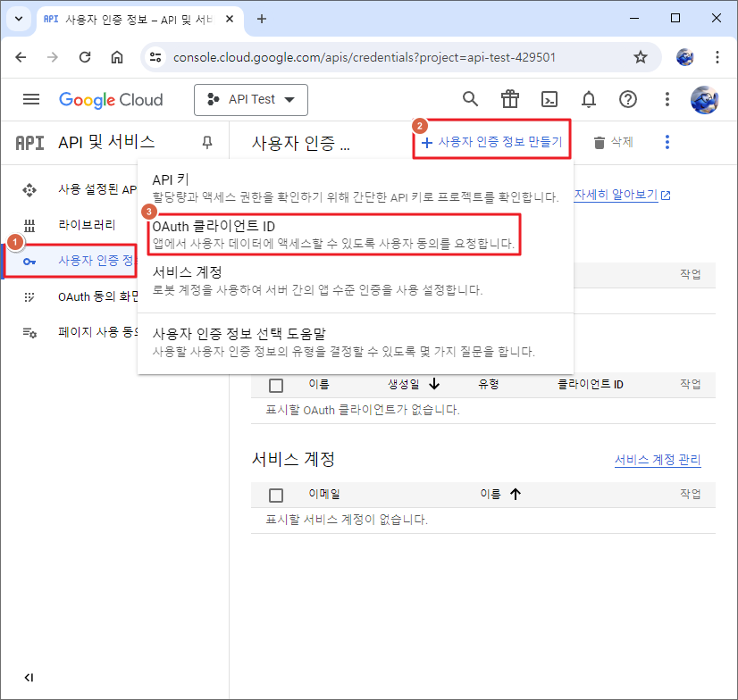Choose API 키 from dropdown menu
This screenshot has width=738, height=700.
coord(356,187)
